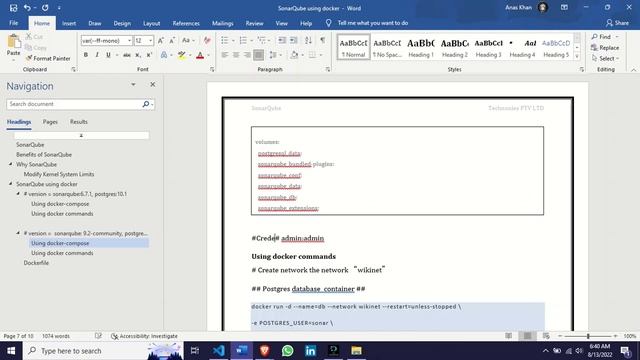Collapse SonarQube using docker heading
Viewport: 640px width, 360px height.
coord(11,184)
